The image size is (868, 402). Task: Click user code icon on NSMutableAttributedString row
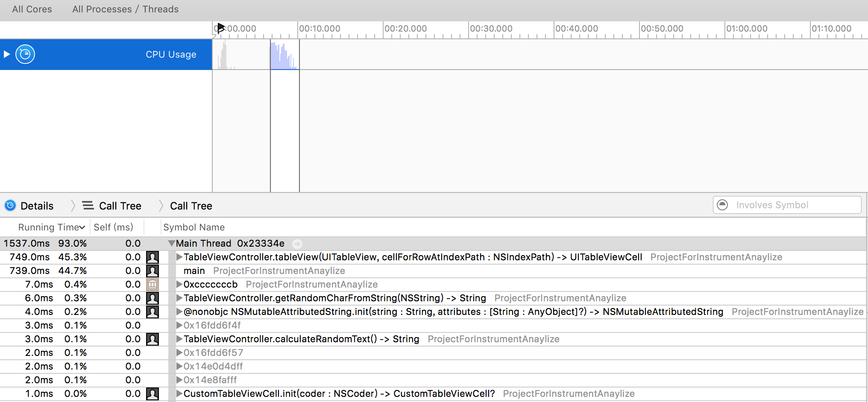coord(152,312)
